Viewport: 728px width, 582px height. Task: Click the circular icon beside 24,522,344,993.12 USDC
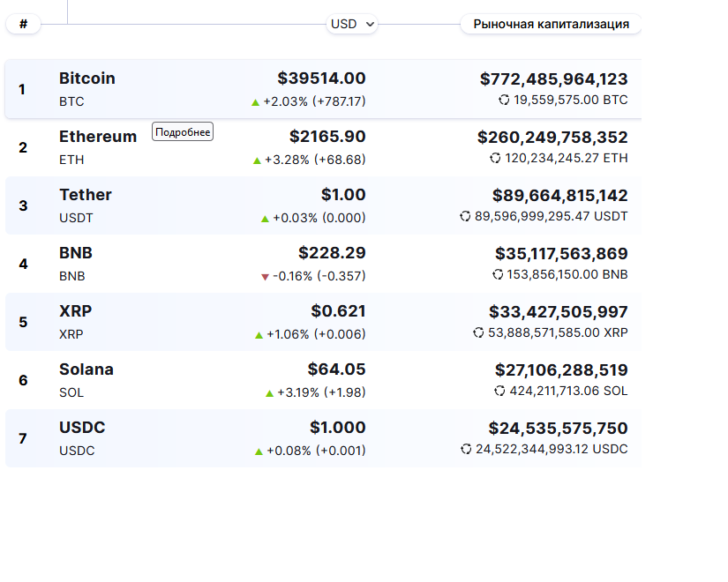pyautogui.click(x=466, y=450)
